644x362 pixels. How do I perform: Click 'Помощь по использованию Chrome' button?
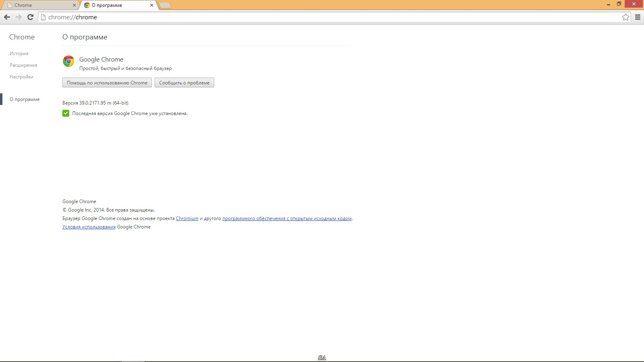107,82
